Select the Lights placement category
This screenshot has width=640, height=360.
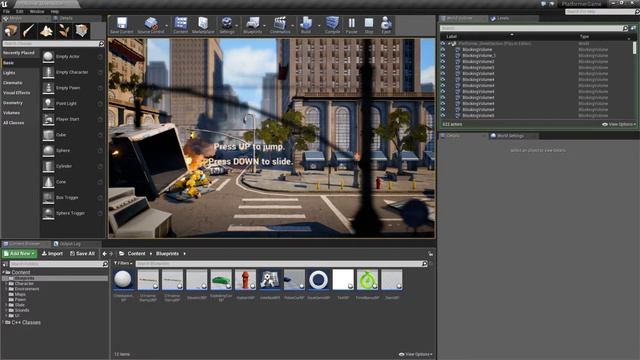[9, 73]
